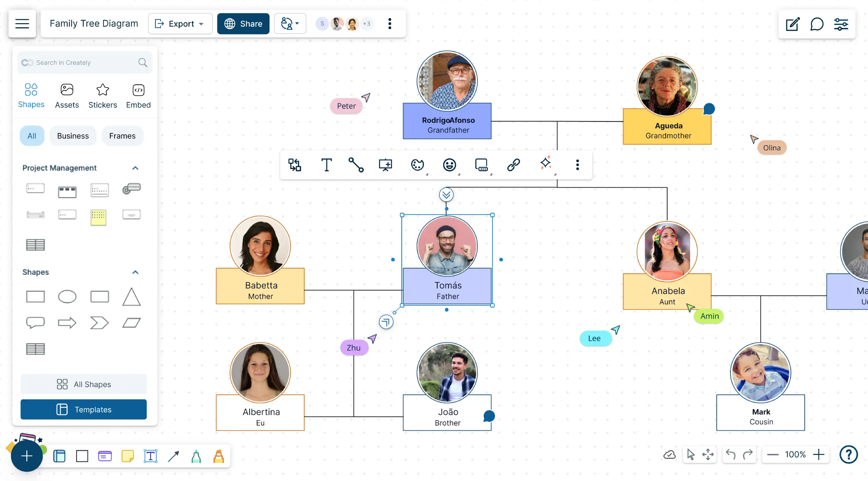Click the move/select tool icon

tap(690, 454)
